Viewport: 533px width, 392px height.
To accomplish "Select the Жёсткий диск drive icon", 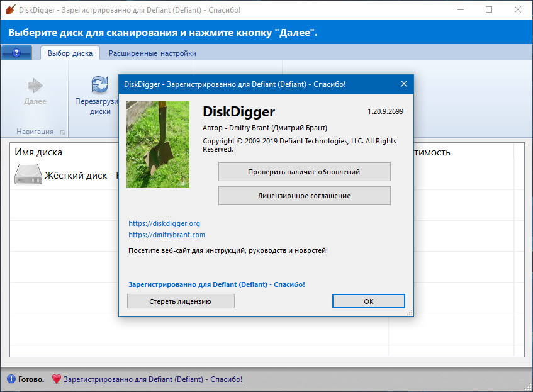I will (28, 175).
